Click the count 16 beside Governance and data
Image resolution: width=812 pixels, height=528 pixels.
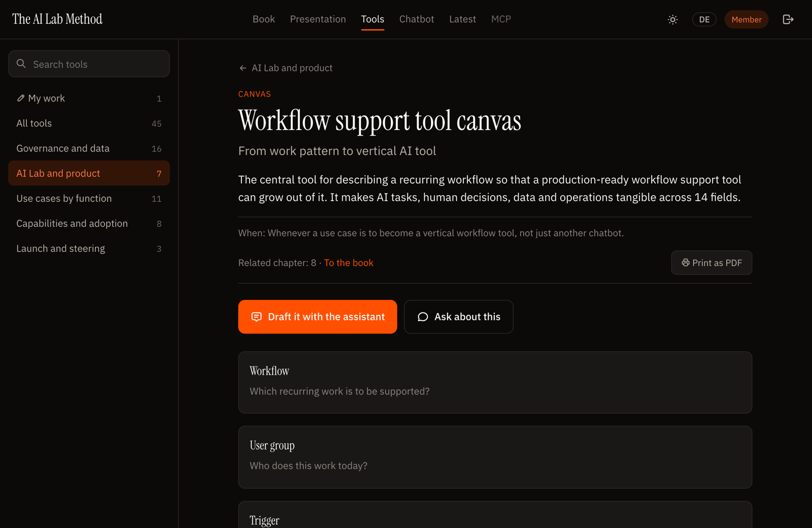pos(156,149)
